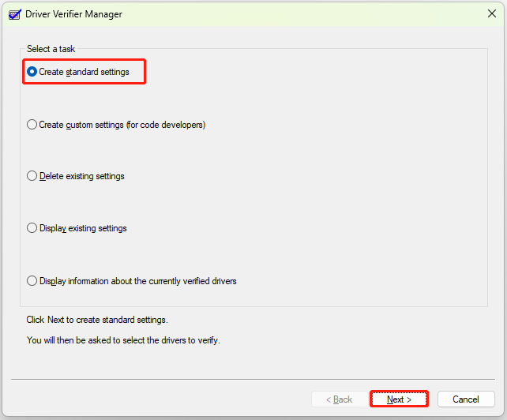Click the Next button
507x420 pixels.
pos(399,399)
